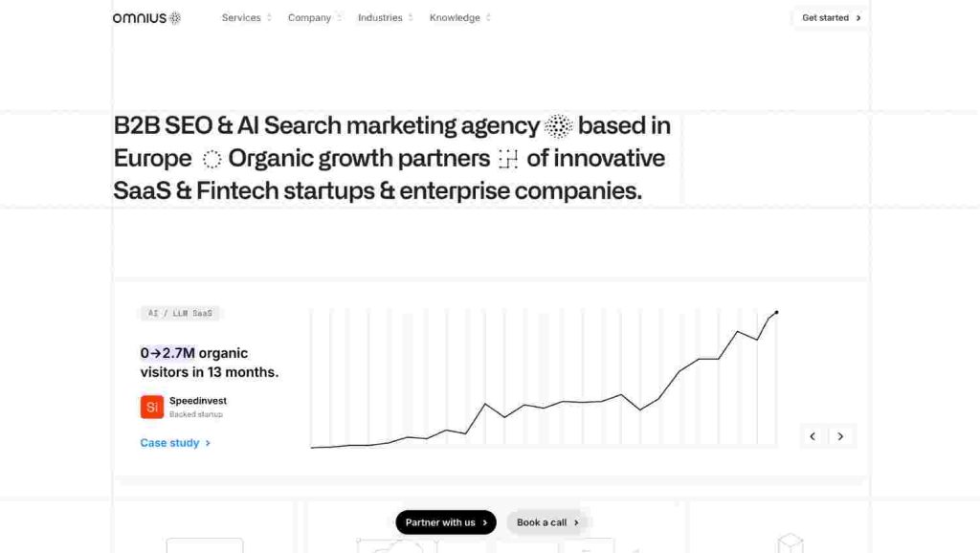The image size is (980, 553).
Task: Go to previous case study using left arrow
Action: (813, 435)
